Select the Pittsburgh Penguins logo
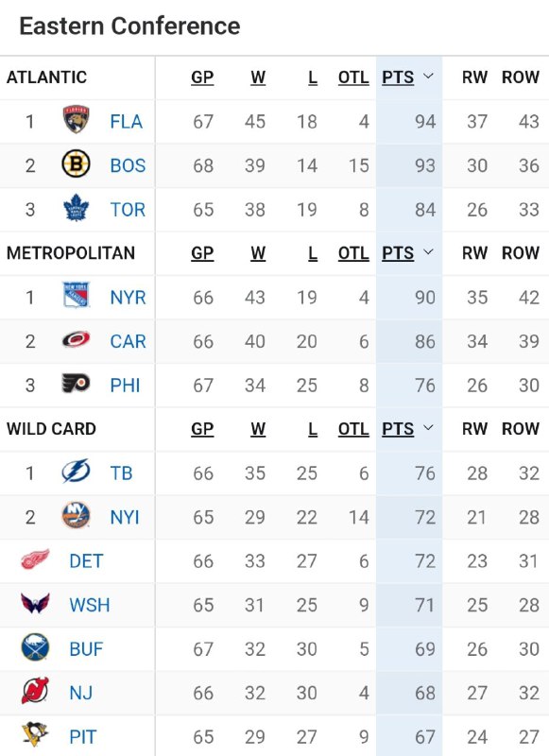Screen dimensions: 549x756 (35, 734)
